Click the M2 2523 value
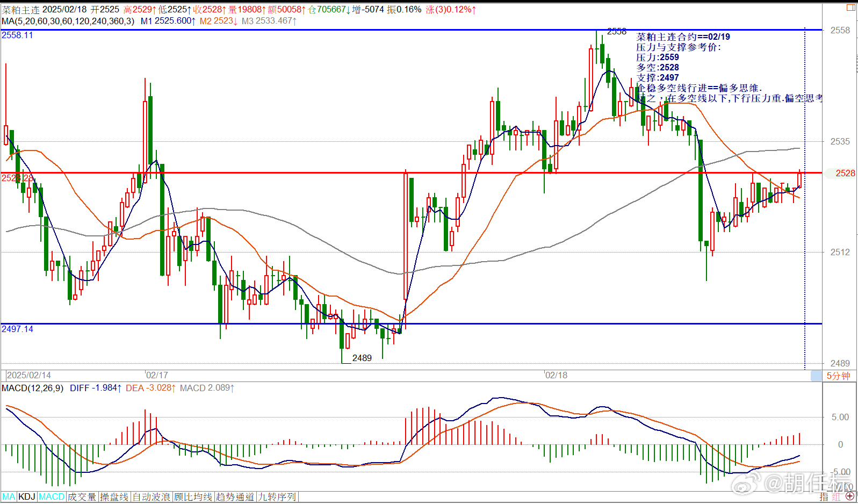The height and width of the screenshot is (504, 858). click(219, 21)
